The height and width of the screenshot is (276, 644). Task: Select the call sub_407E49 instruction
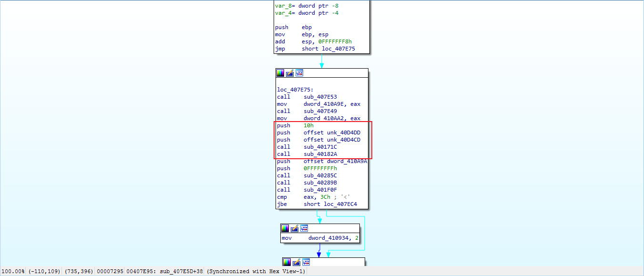(x=307, y=111)
